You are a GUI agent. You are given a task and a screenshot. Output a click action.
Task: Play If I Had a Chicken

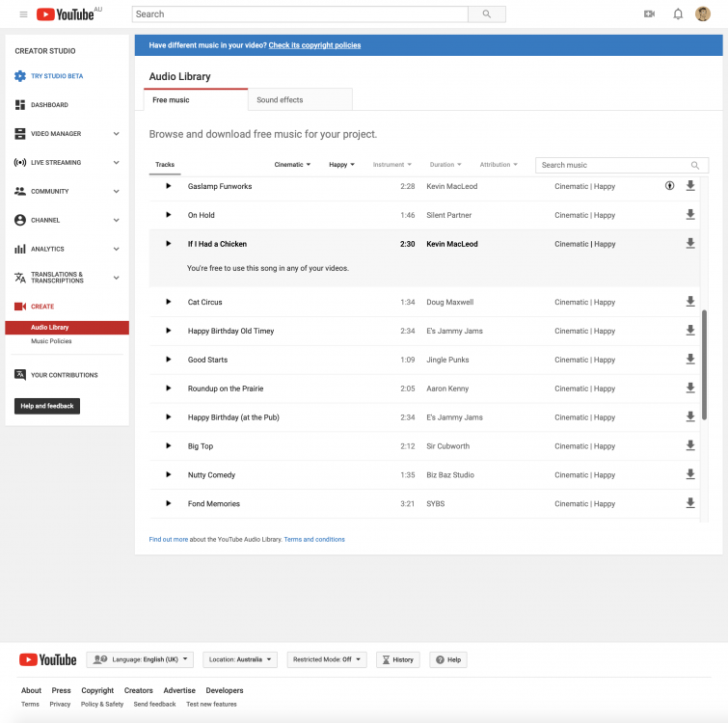tap(169, 244)
